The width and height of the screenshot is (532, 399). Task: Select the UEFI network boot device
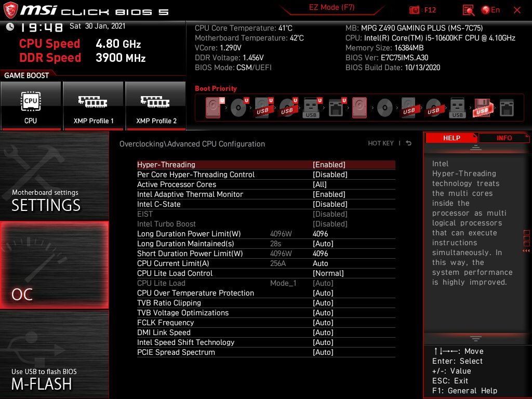tap(337, 108)
